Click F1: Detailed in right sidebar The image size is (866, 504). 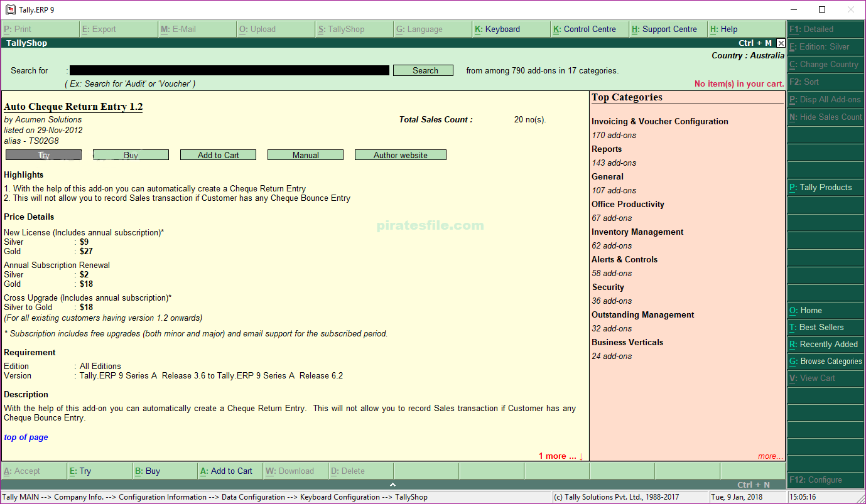pos(826,29)
